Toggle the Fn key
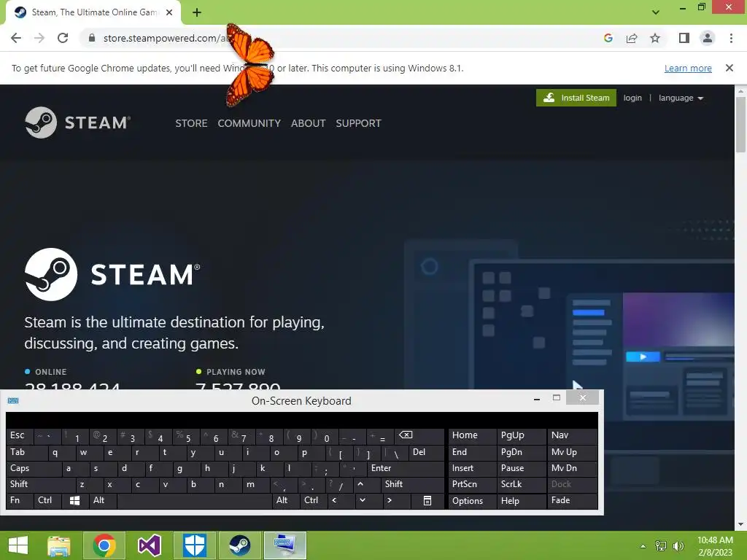The width and height of the screenshot is (747, 560). click(20, 501)
